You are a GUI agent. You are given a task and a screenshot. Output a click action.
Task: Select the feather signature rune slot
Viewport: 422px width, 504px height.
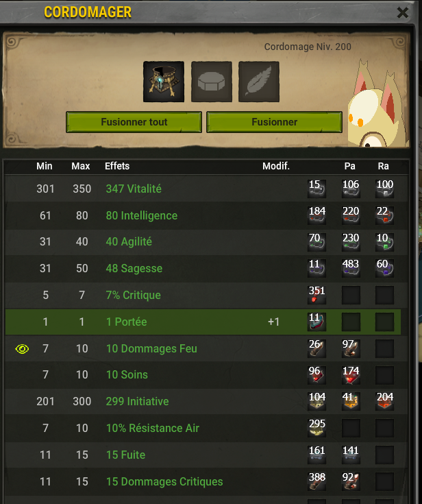point(259,82)
